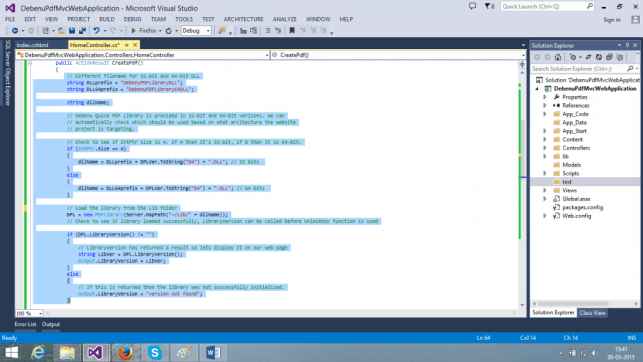Click the Search Solution Explorer input field

coord(579,68)
